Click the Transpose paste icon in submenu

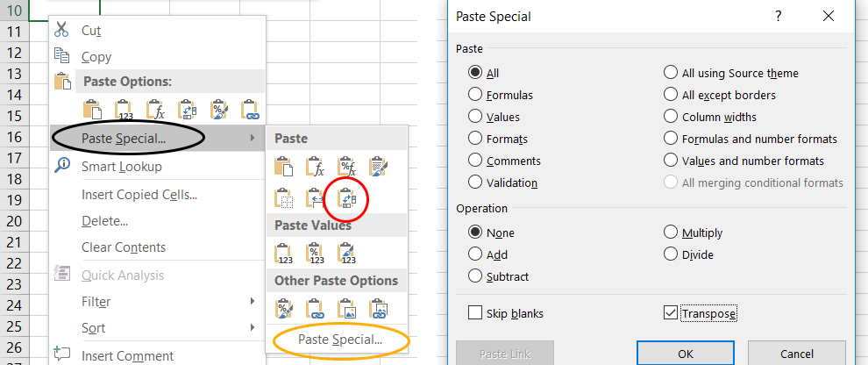[x=345, y=200]
